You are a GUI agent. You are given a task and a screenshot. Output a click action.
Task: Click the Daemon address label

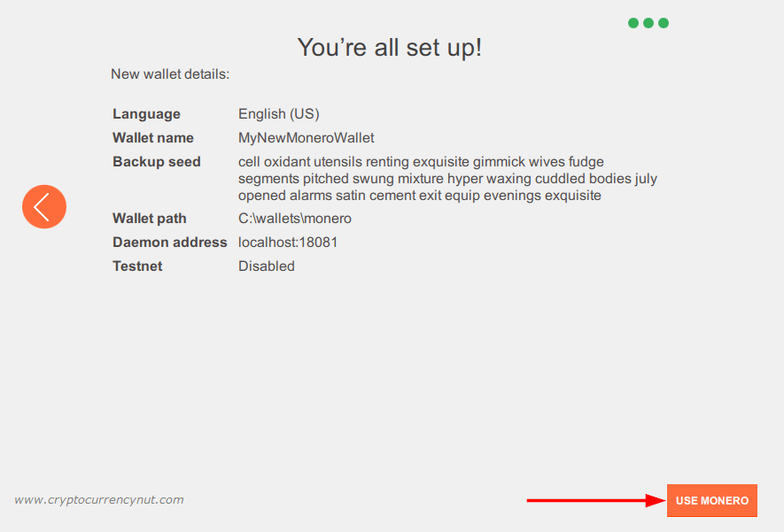[x=169, y=243]
